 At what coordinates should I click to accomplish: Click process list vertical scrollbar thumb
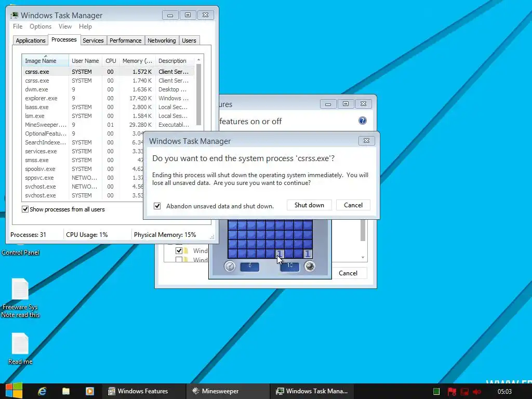pos(199,95)
